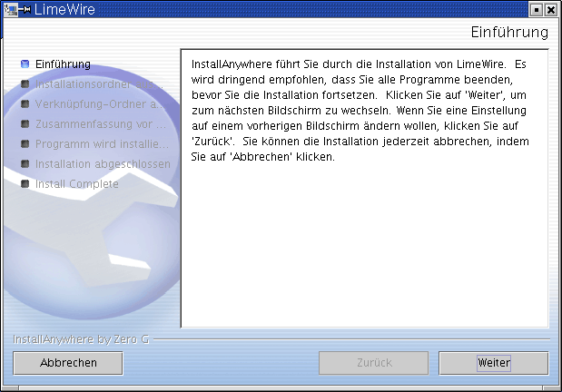
Task: Click the InstallAnywhere by Zero G label
Action: [x=82, y=339]
